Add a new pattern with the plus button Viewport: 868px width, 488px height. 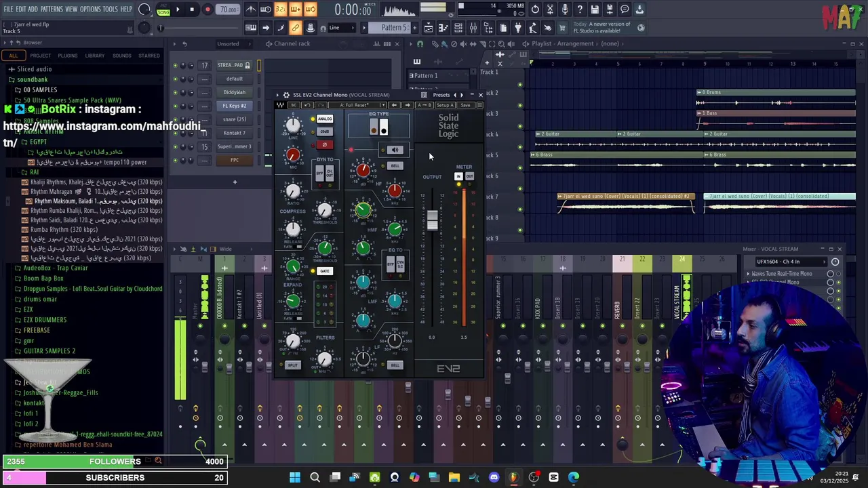coord(414,28)
